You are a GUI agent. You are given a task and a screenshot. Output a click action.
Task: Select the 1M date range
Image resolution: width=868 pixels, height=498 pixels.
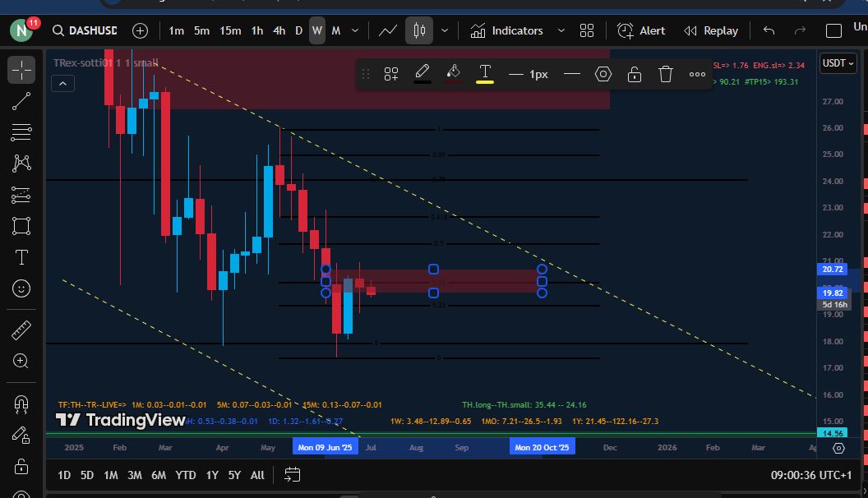click(x=111, y=475)
